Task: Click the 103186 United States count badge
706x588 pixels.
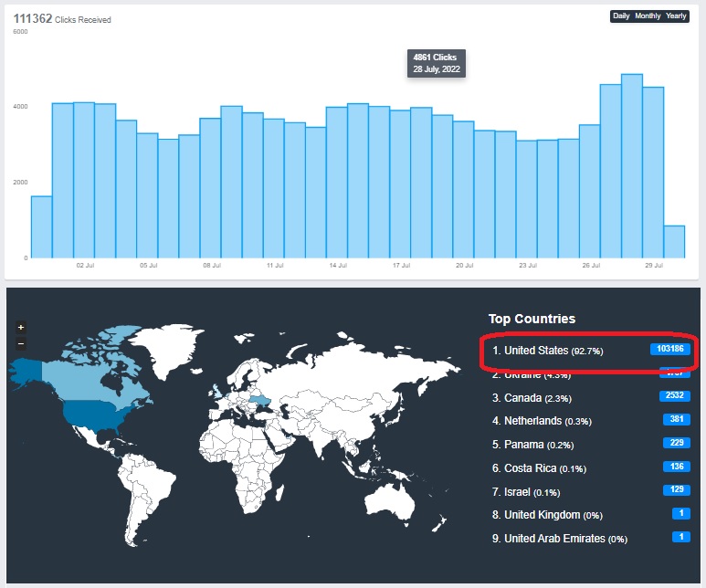Action: pos(669,350)
